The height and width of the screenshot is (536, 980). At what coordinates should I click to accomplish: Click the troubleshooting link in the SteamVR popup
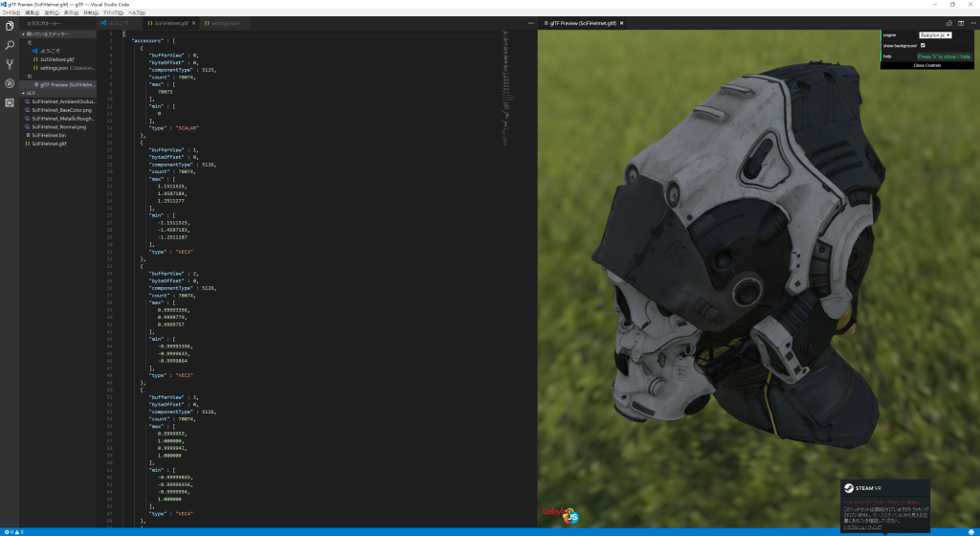(x=862, y=527)
